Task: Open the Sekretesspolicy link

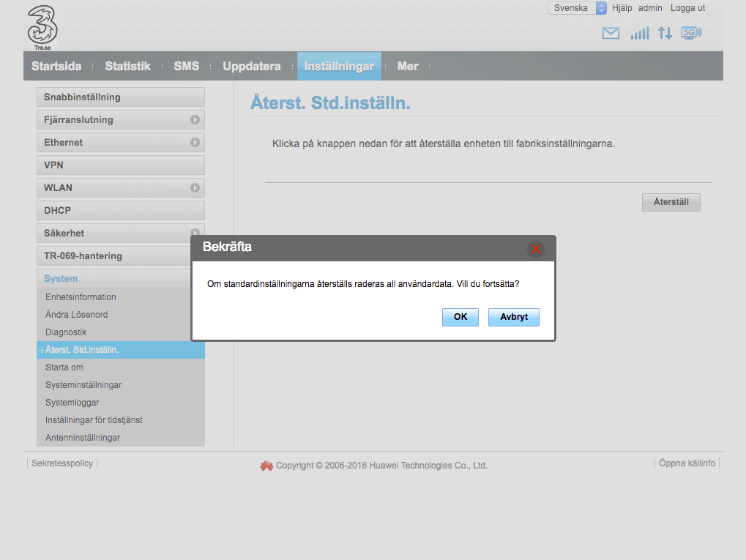Action: point(62,463)
